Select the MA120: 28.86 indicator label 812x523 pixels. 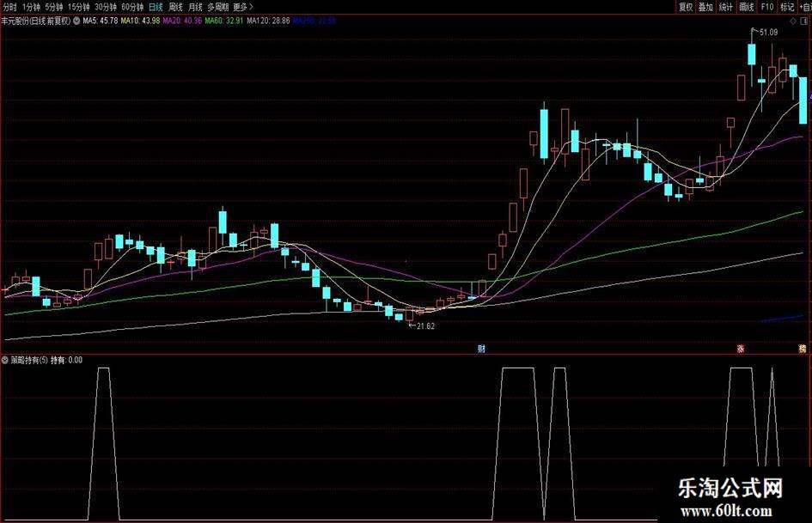(268, 21)
